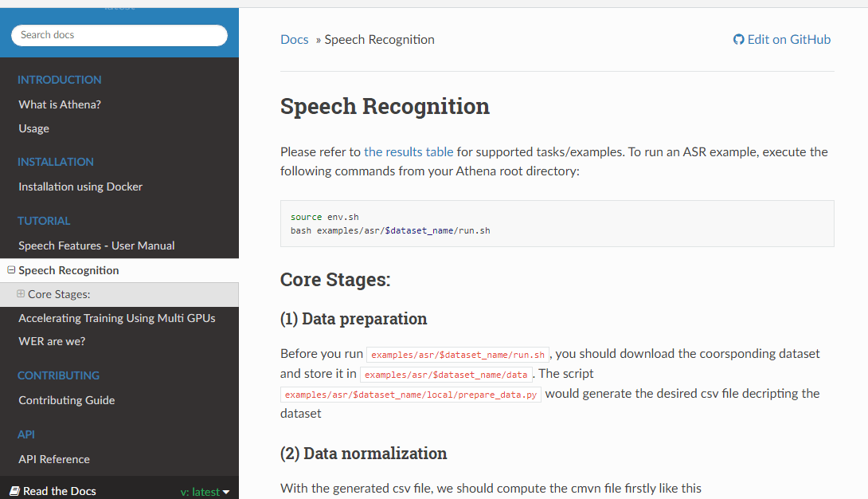Click the TUTORIAL section caption
This screenshot has height=499, width=868.
pyautogui.click(x=44, y=221)
